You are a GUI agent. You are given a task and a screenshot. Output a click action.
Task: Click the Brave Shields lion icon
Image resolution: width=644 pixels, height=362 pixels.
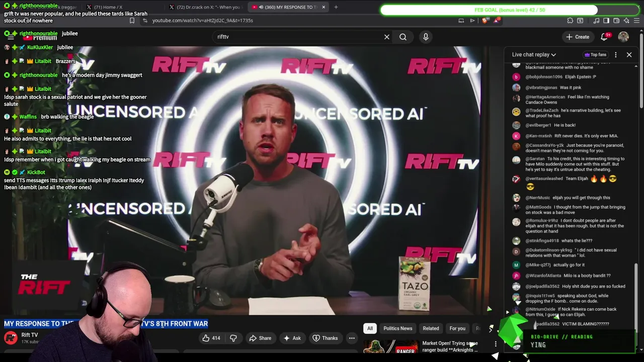(485, 21)
